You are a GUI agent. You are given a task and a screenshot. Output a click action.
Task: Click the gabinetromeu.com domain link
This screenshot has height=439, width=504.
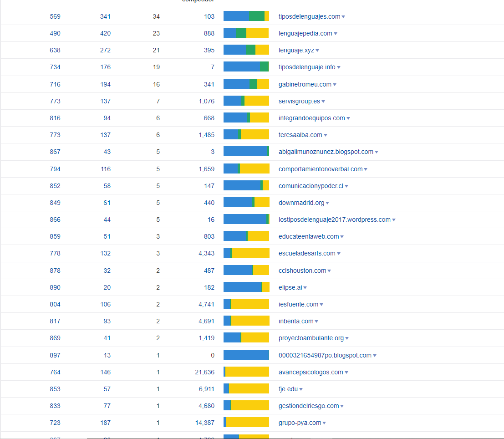pyautogui.click(x=305, y=84)
